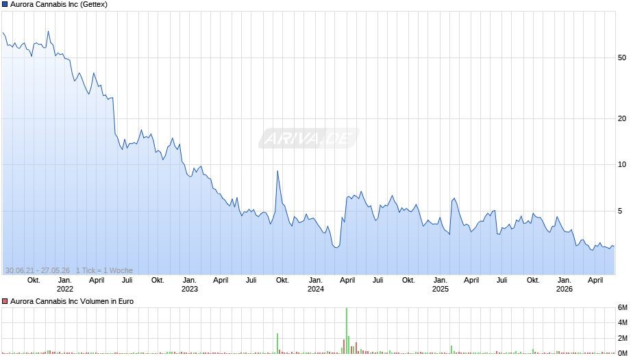Click the price axis value 50

pyautogui.click(x=622, y=58)
